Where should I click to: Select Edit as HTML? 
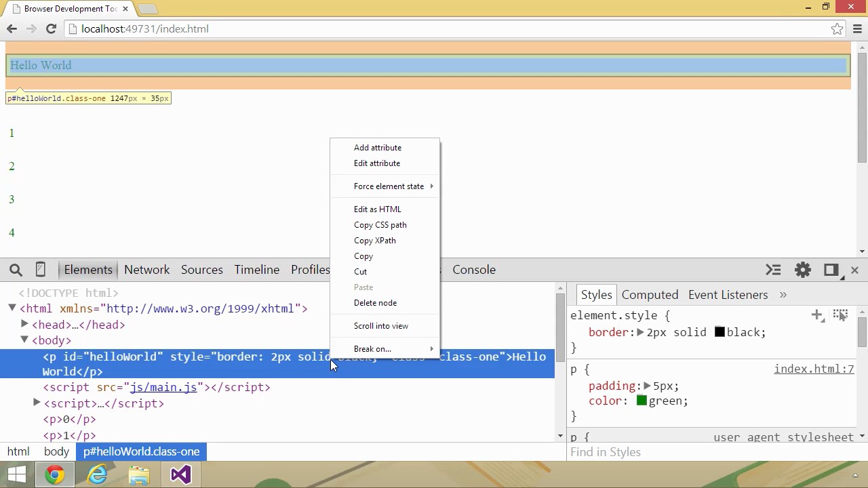(x=385, y=209)
